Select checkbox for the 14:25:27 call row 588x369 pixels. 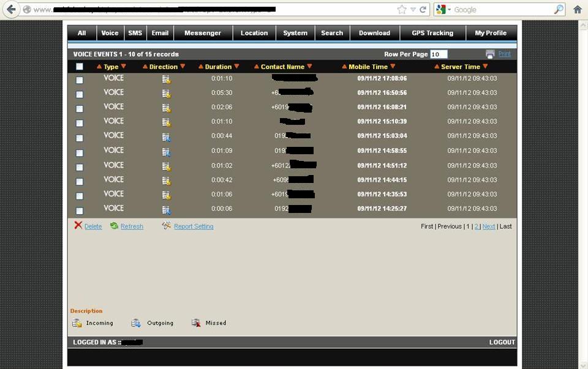(x=79, y=211)
